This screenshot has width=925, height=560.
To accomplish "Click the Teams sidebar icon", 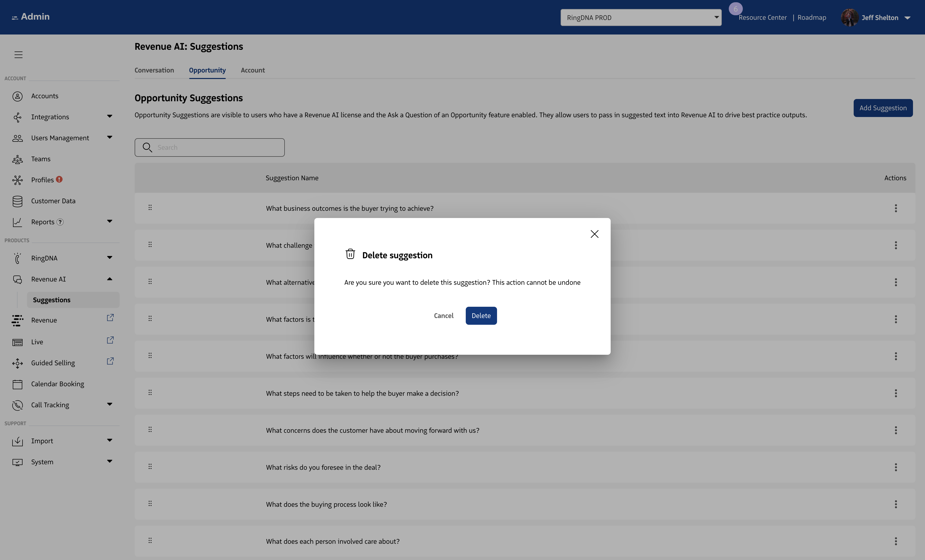I will (x=17, y=159).
